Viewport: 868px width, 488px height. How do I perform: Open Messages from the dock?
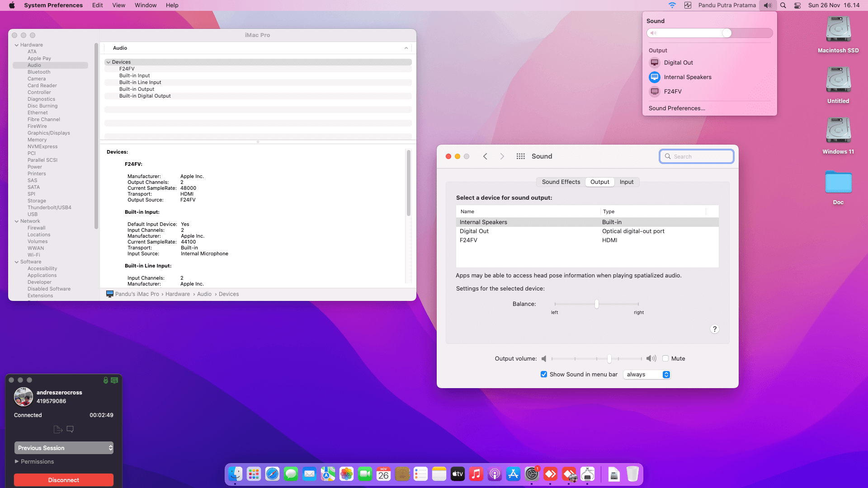point(291,474)
